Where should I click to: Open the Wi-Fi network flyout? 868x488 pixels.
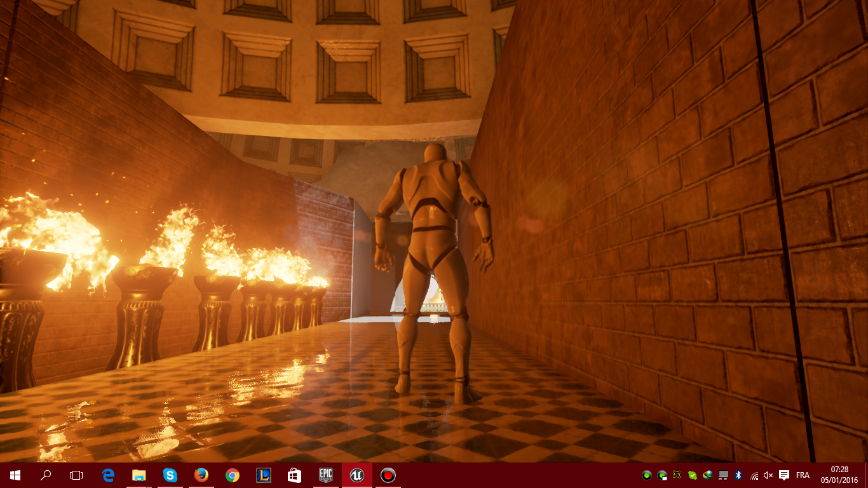[x=754, y=475]
